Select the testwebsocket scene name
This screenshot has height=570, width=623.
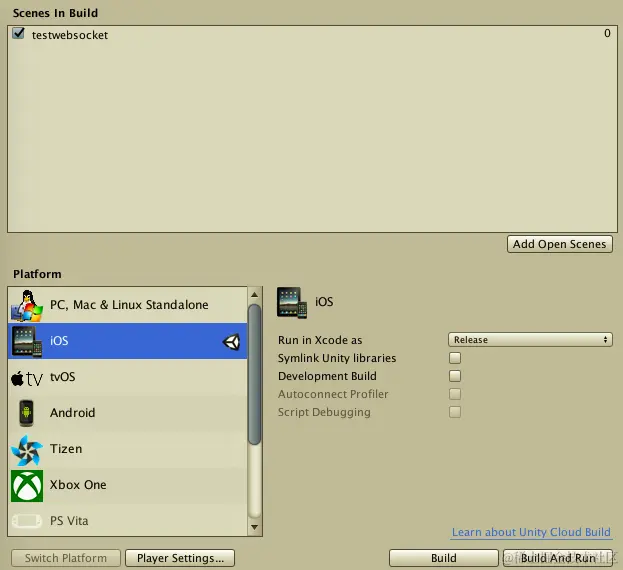pyautogui.click(x=70, y=35)
